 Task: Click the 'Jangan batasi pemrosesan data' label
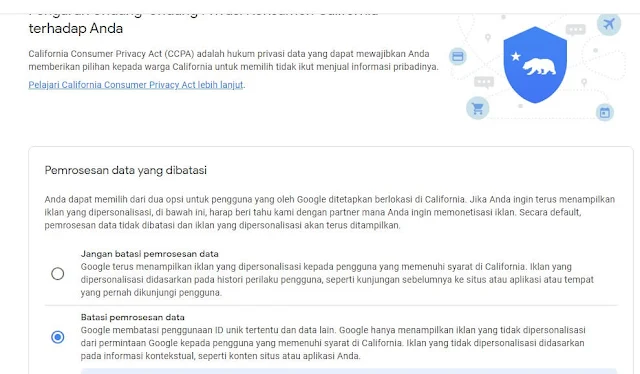tap(149, 254)
